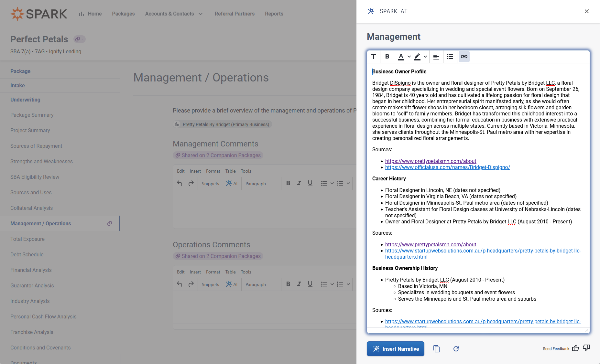Screen dimensions: 600x364
Task: Open prettypetalsmn.com/about link under Business Owner Profile
Action: coord(431,161)
